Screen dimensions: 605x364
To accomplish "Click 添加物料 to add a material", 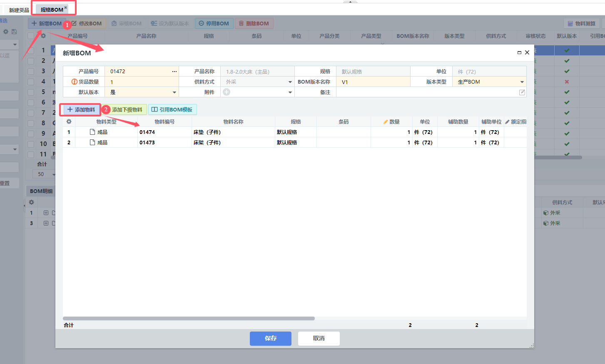I will [x=81, y=110].
